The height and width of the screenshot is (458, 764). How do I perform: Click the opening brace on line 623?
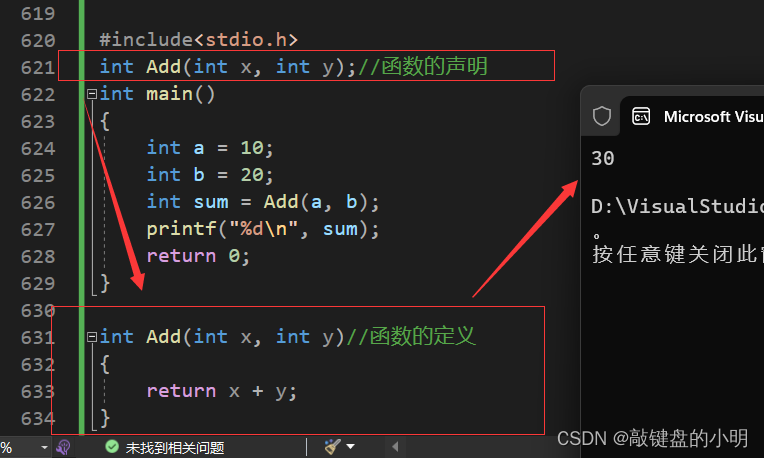coord(105,121)
